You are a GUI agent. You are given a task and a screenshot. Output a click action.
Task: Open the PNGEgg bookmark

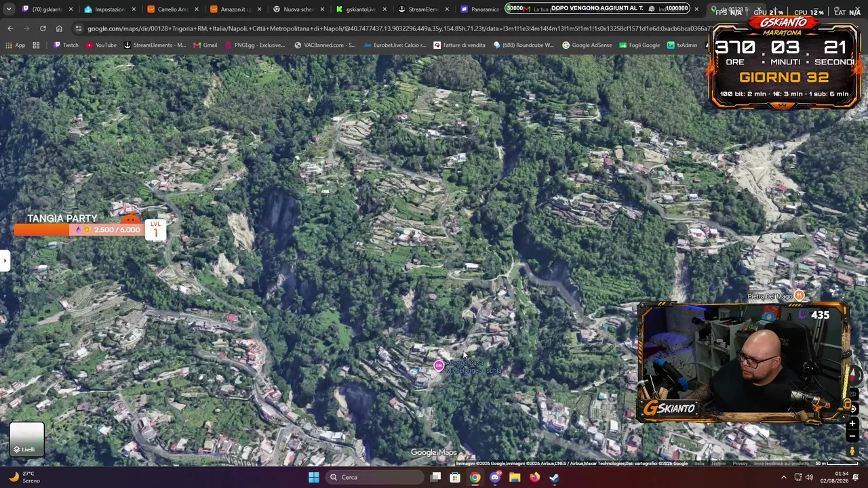click(254, 45)
